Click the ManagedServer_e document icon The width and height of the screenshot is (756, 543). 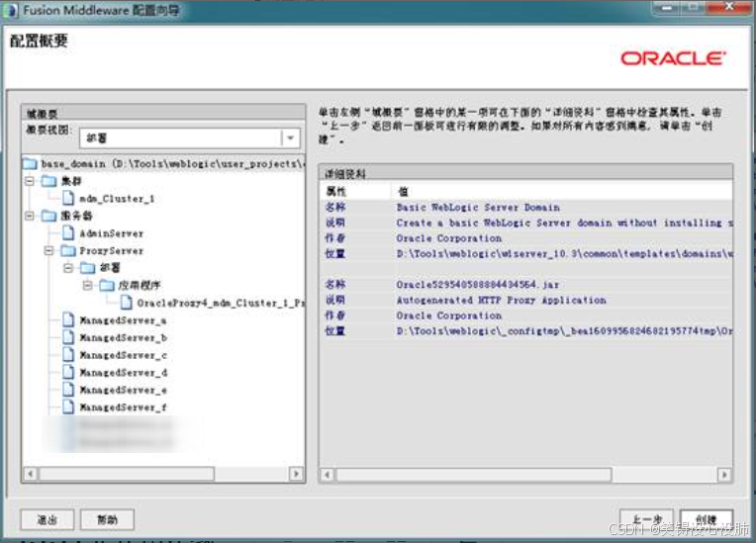point(68,390)
